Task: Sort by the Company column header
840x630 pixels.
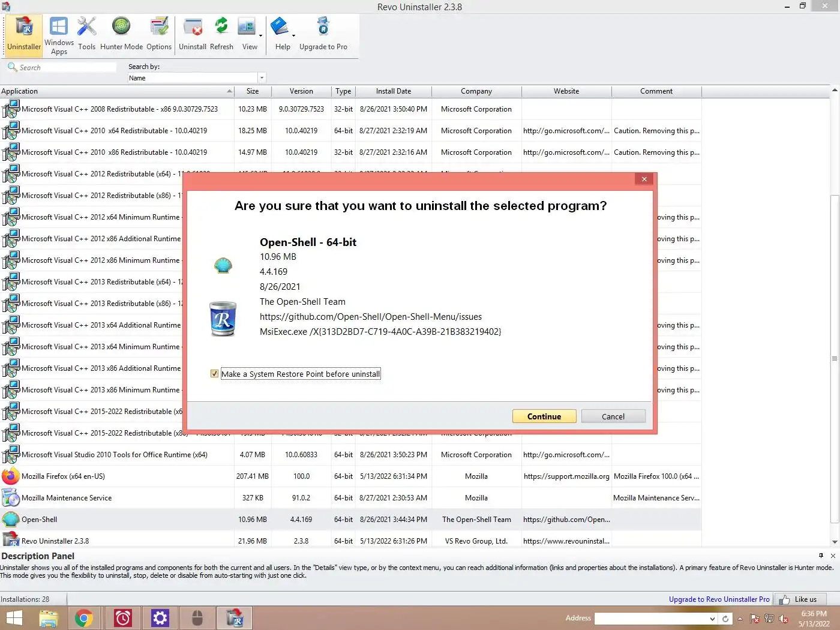Action: point(476,91)
